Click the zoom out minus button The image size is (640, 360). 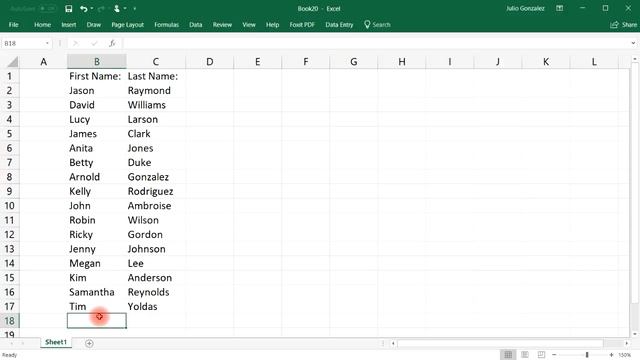pos(554,355)
